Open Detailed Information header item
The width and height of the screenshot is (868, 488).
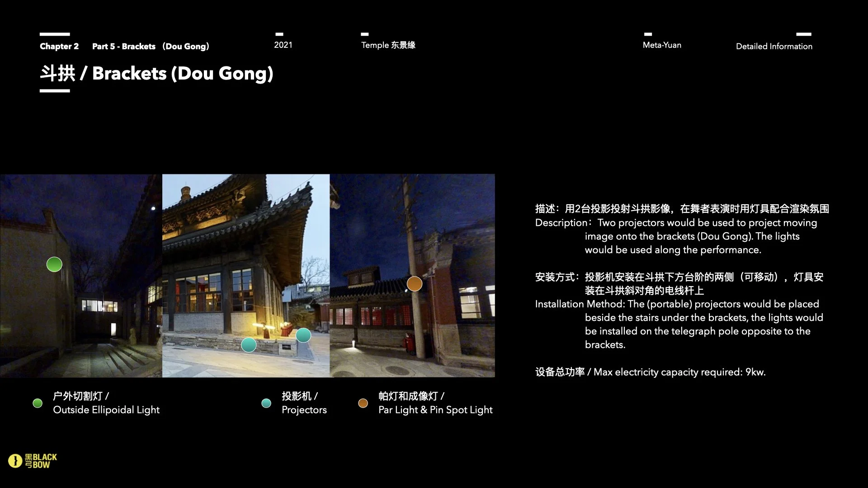coord(774,46)
